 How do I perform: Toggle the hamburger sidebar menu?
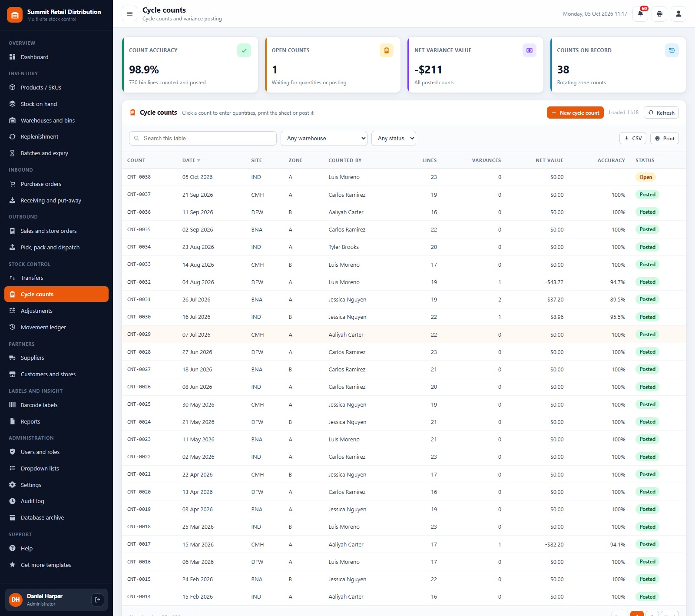pos(129,14)
